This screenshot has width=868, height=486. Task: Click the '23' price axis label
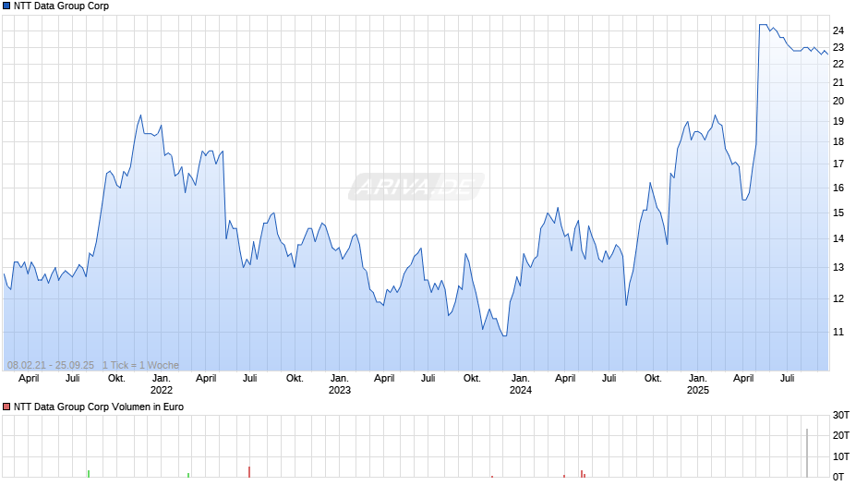(x=838, y=48)
